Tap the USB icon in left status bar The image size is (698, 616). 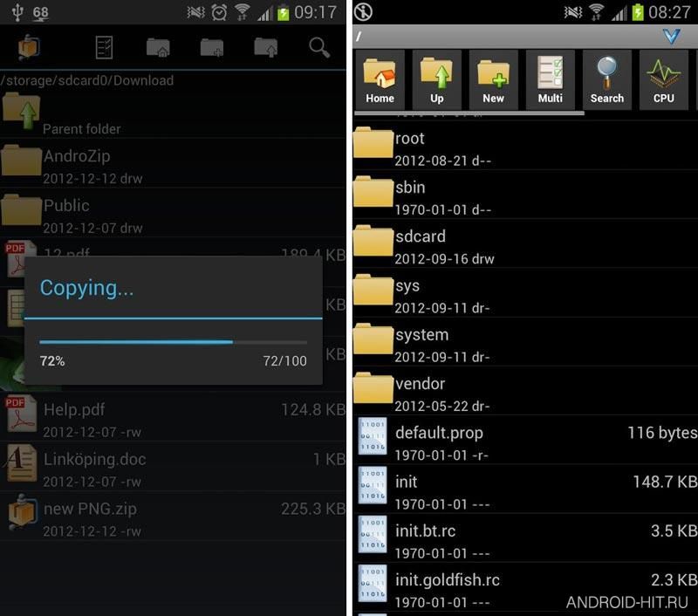(17, 12)
